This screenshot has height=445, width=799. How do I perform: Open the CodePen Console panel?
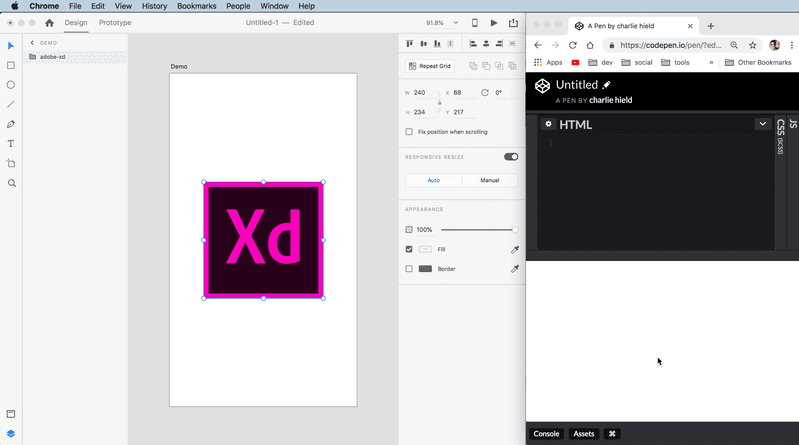point(546,434)
